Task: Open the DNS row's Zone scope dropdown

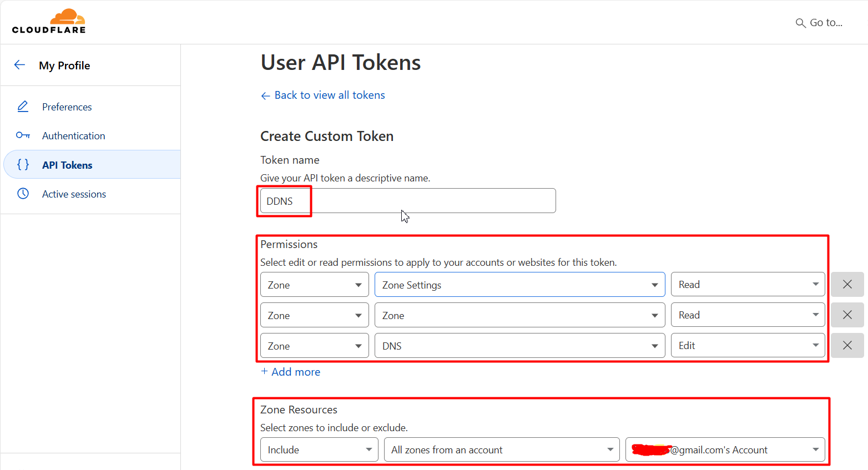Action: pyautogui.click(x=315, y=346)
